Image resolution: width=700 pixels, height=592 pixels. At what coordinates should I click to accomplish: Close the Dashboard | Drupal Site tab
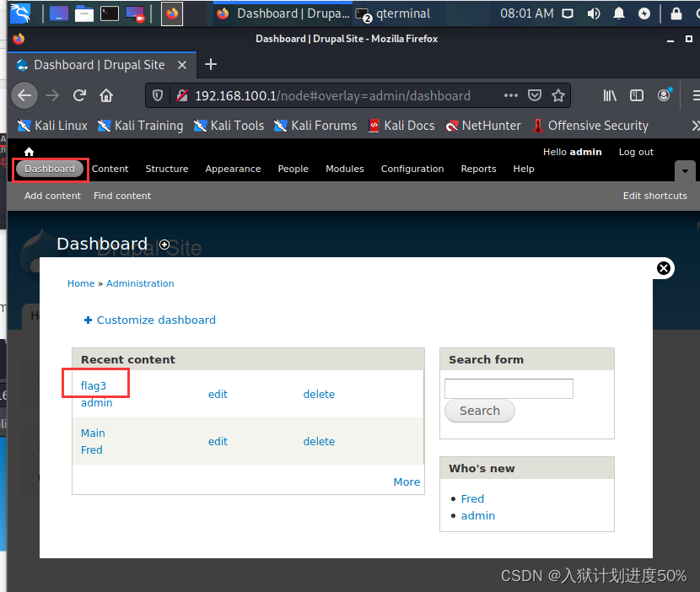tap(181, 65)
